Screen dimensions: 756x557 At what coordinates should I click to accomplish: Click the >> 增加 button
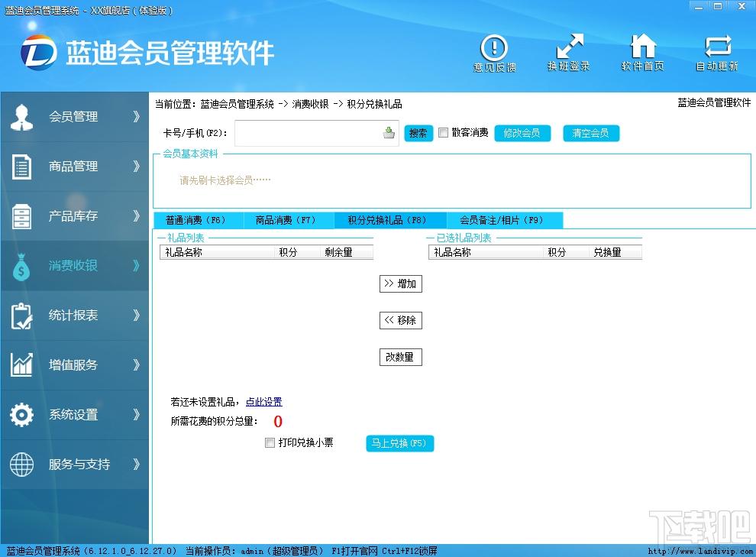click(x=401, y=283)
